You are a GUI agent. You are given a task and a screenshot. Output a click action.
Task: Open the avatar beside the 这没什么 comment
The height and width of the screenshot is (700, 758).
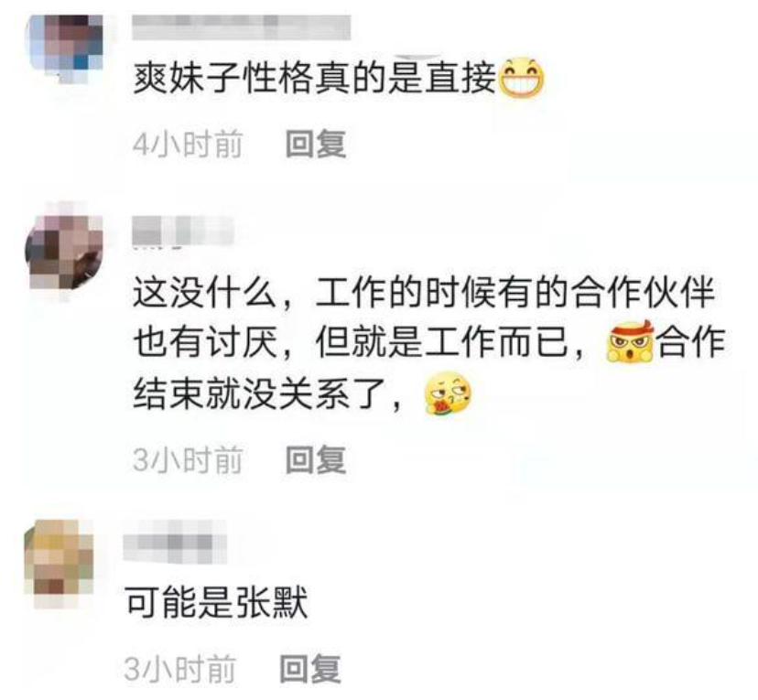[65, 253]
